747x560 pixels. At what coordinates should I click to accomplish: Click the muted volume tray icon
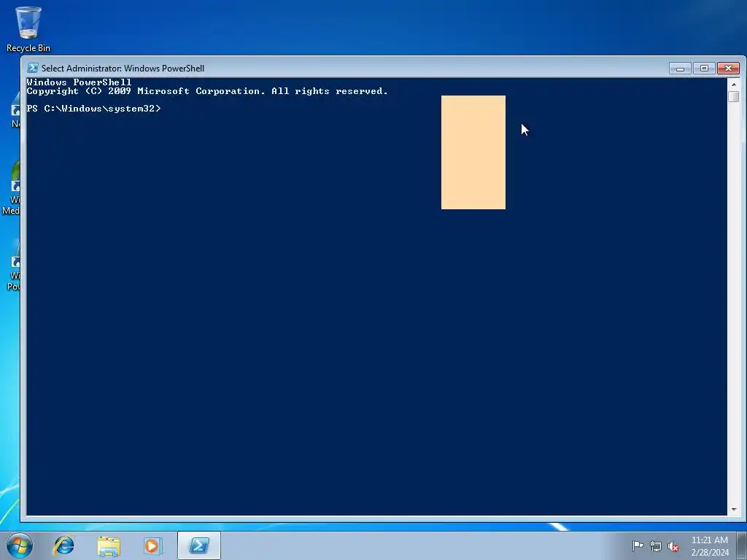pyautogui.click(x=673, y=546)
